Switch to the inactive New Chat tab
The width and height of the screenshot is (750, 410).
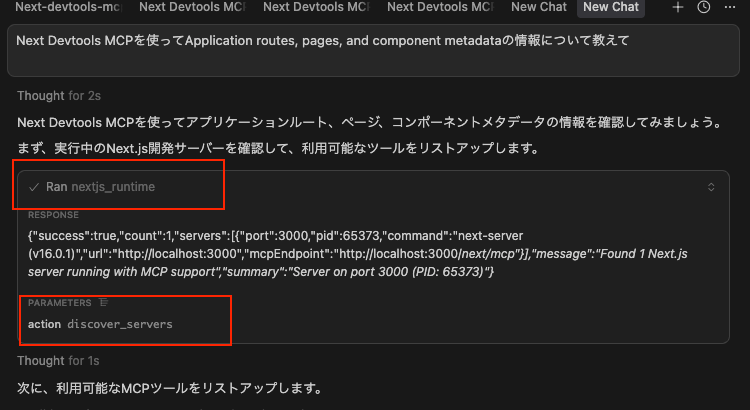[539, 7]
